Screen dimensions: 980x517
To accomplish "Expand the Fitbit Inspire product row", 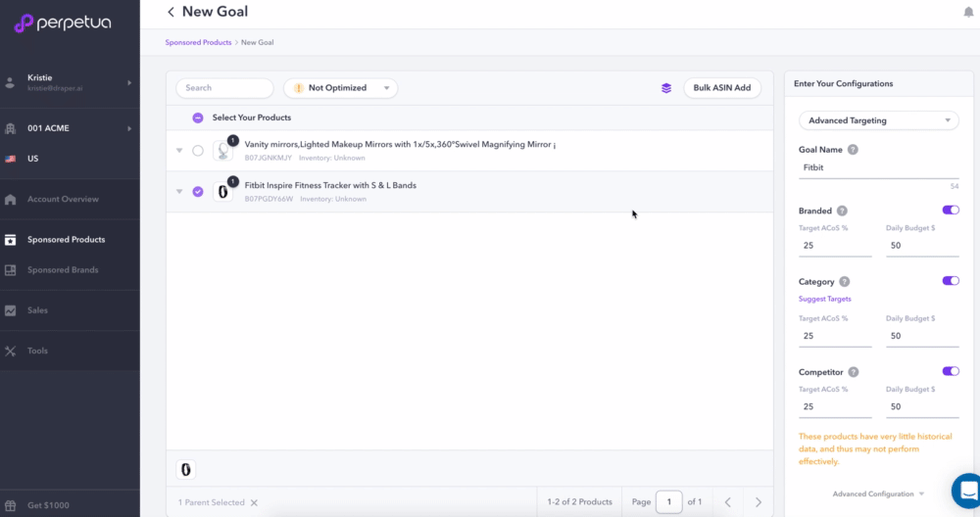I will (x=179, y=192).
